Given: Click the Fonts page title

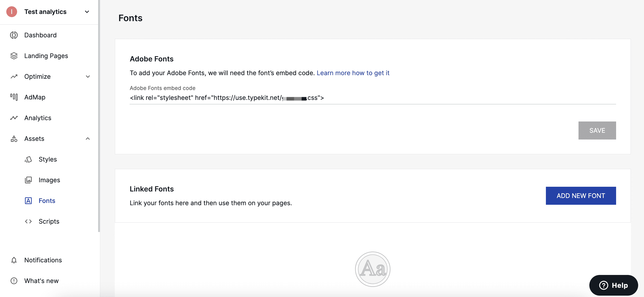Looking at the screenshot, I should [130, 18].
